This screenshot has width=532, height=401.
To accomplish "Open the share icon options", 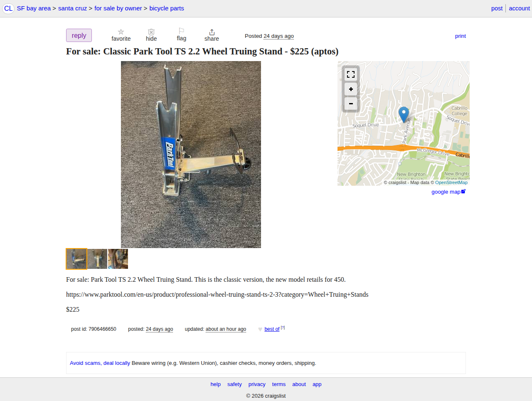I will pyautogui.click(x=212, y=32).
